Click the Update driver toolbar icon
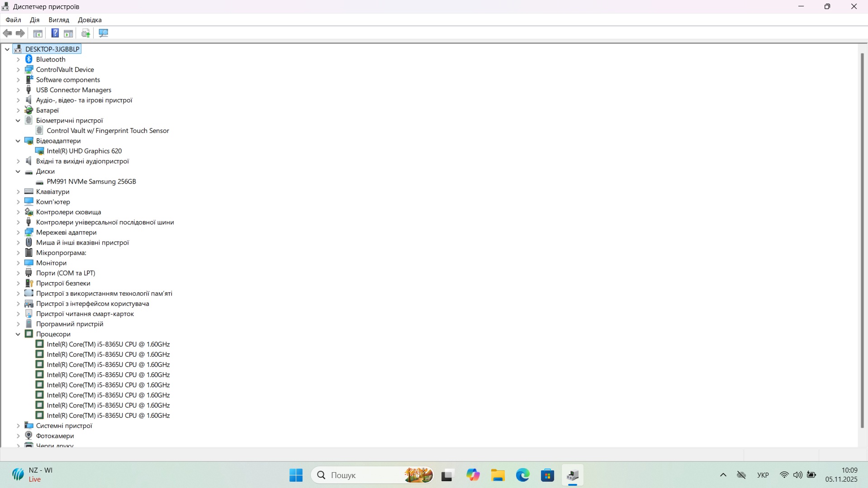The width and height of the screenshot is (868, 488). 85,33
